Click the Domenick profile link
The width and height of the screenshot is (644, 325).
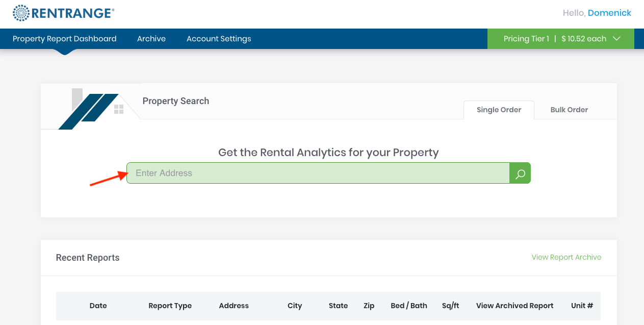[610, 13]
